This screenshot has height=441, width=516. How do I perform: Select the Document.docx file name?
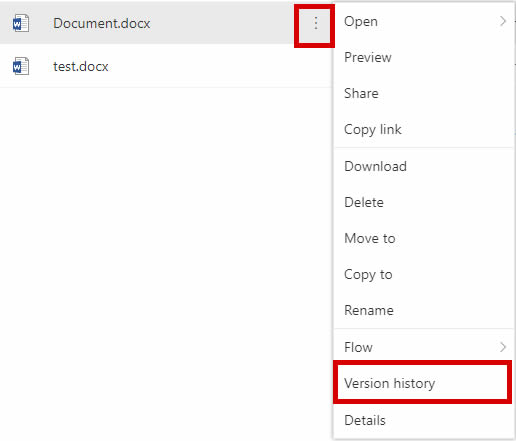pyautogui.click(x=102, y=23)
